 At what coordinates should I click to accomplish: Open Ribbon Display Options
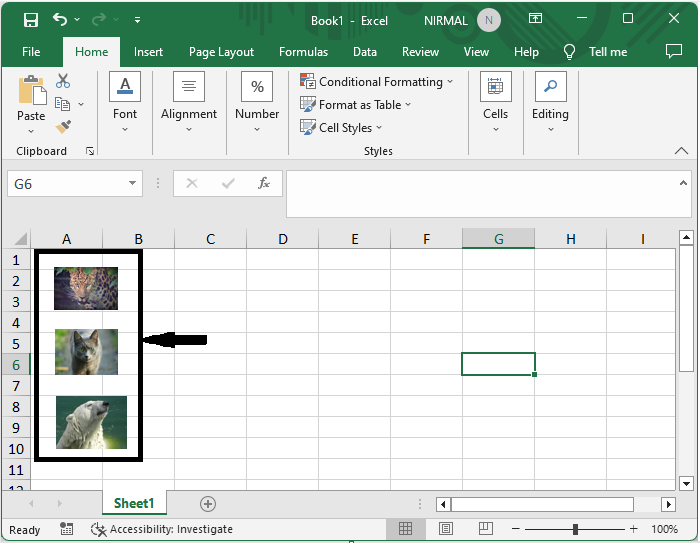(x=535, y=18)
